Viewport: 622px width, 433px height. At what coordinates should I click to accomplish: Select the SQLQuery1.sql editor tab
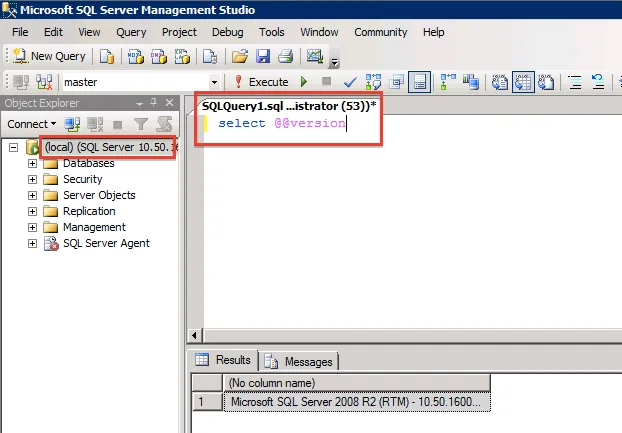tap(289, 106)
